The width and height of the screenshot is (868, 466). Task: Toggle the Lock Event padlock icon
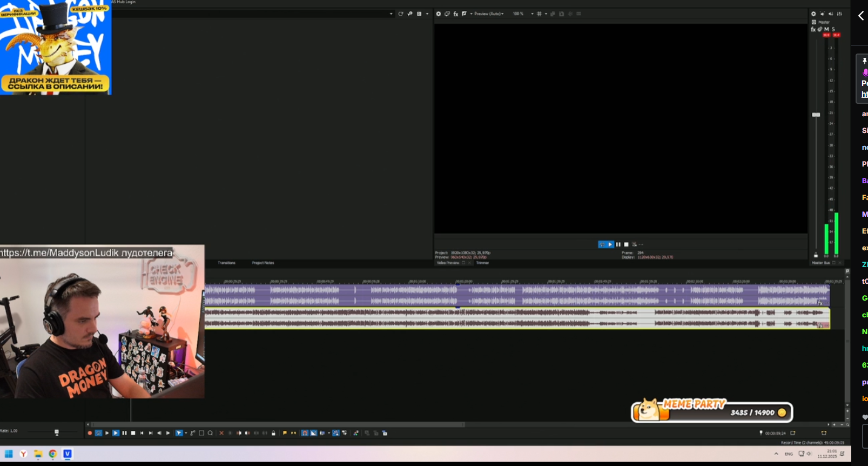[x=273, y=433]
